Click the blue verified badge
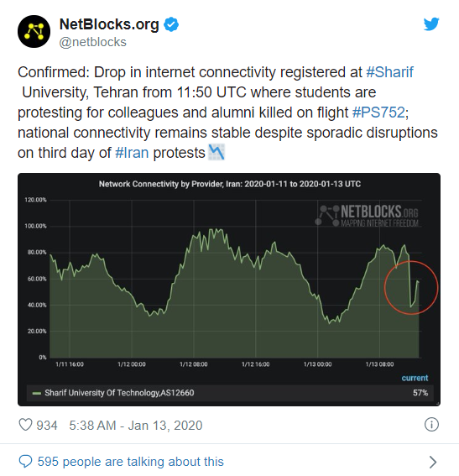 pos(171,24)
